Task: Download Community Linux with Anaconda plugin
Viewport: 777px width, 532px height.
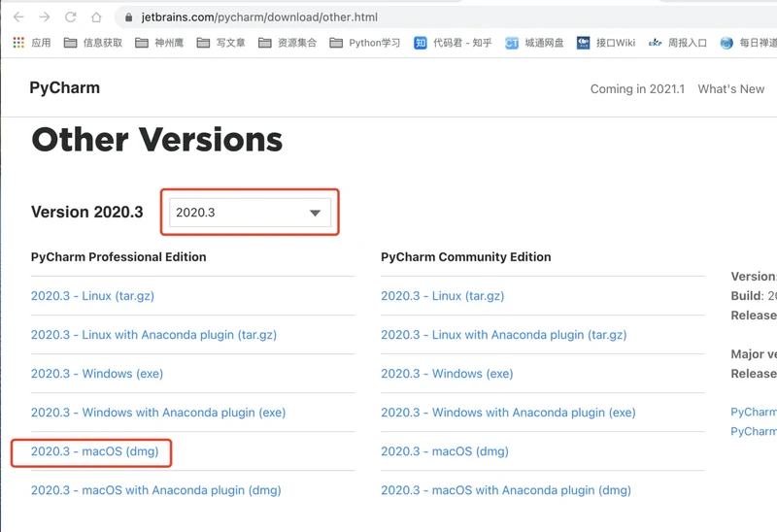Action: 503,335
